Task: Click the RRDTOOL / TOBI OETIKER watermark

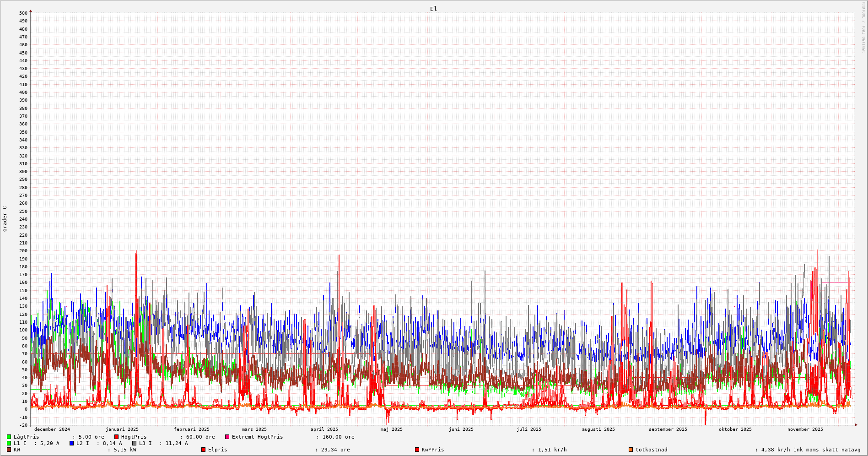Action: pyautogui.click(x=863, y=27)
